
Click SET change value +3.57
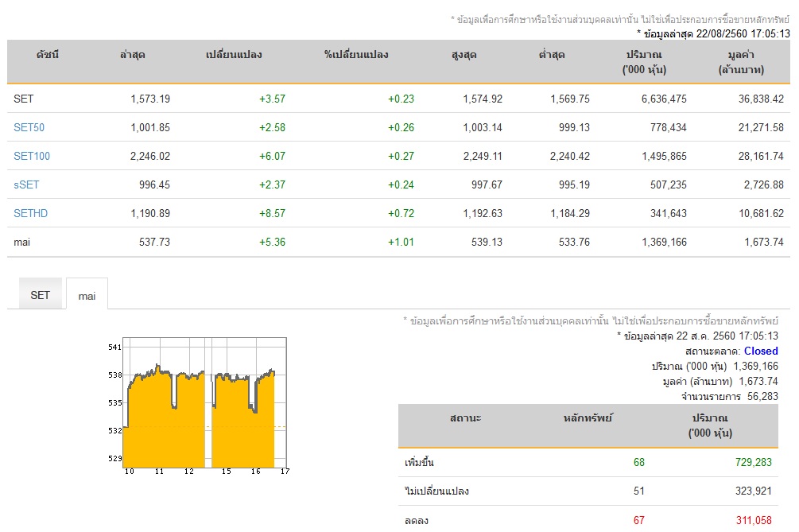pos(272,99)
